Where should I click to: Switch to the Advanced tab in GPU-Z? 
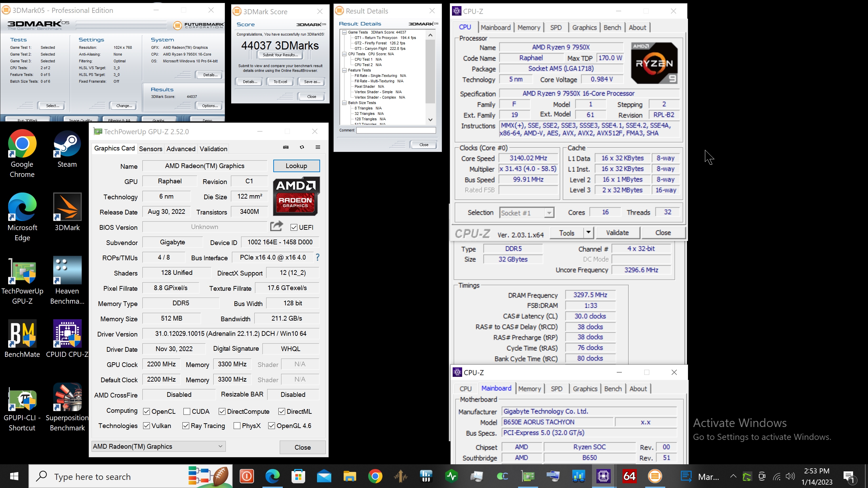point(181,149)
